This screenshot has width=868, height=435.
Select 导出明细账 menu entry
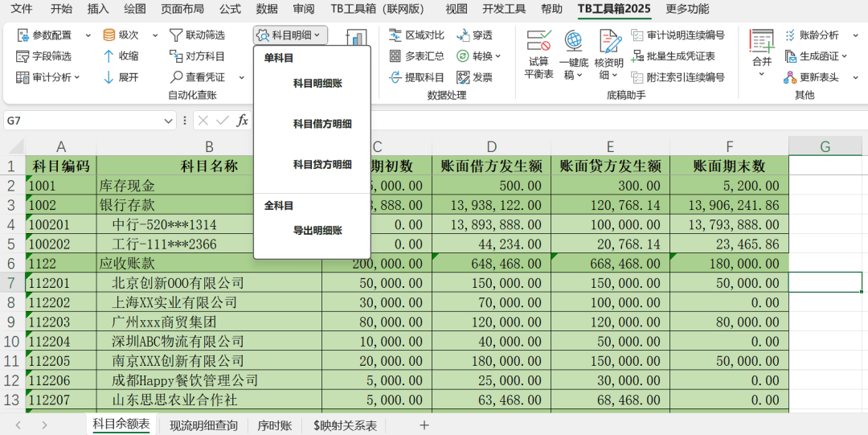point(317,231)
